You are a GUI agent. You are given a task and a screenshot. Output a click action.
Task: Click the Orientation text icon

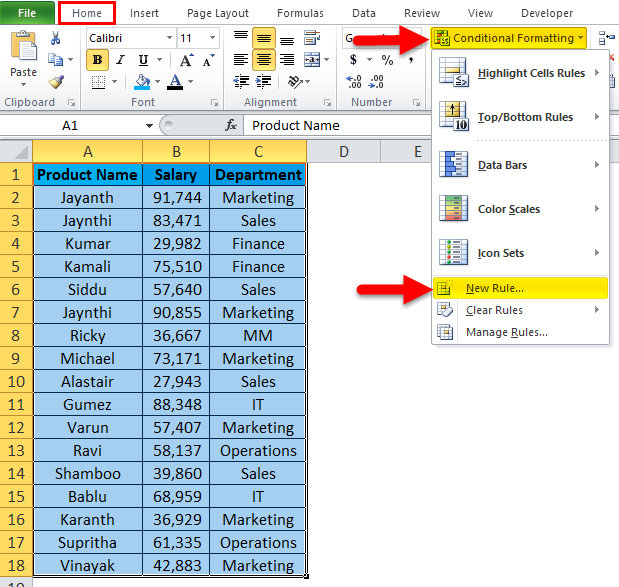coord(295,82)
